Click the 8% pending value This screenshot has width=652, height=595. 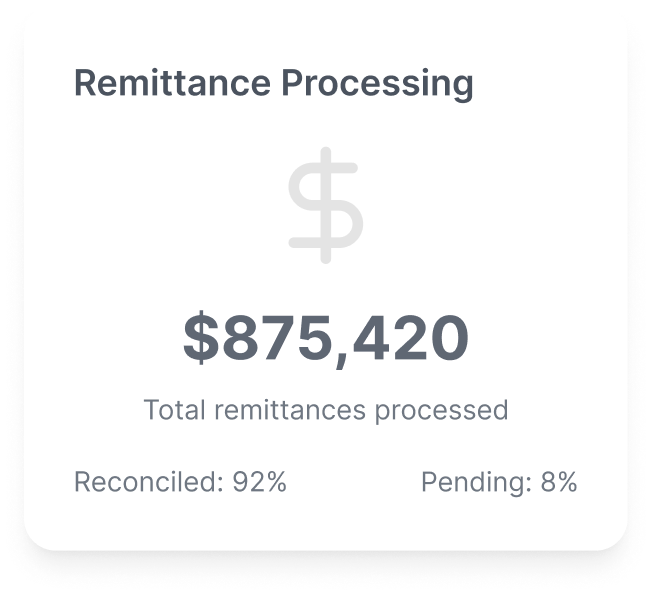(559, 482)
